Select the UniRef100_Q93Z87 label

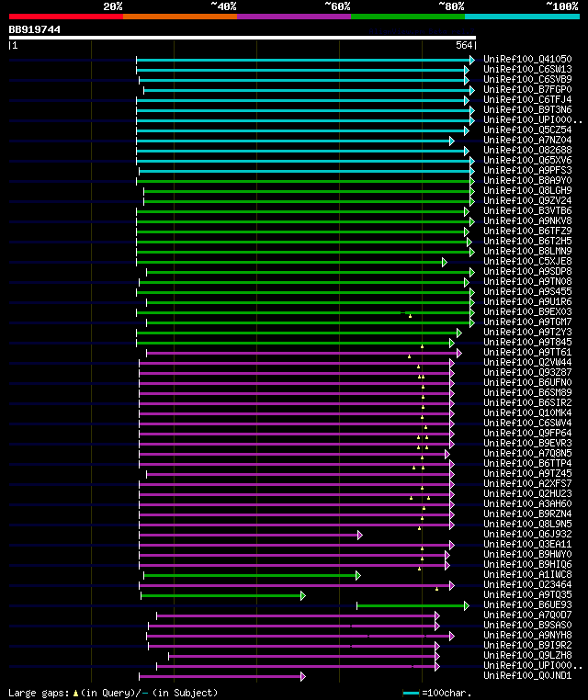pyautogui.click(x=527, y=372)
